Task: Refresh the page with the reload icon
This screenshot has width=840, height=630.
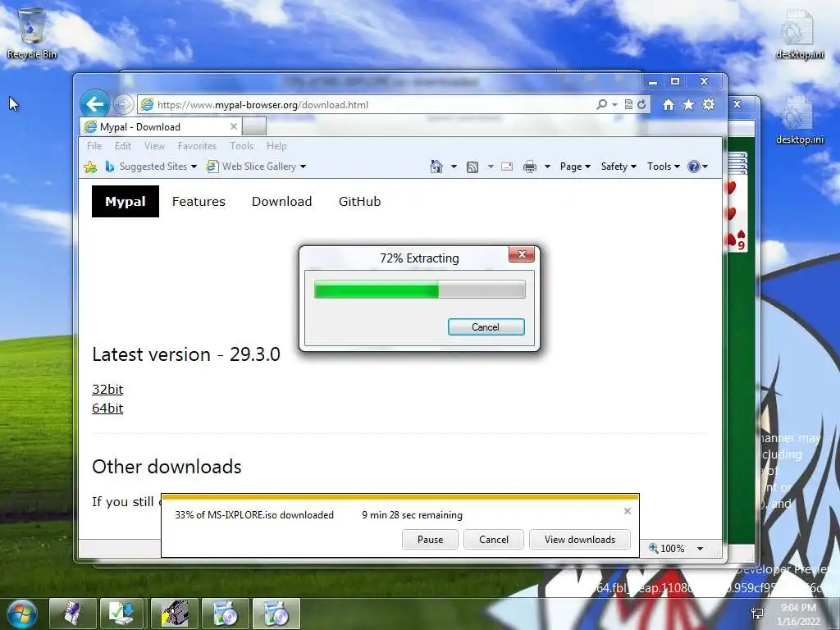Action: tap(641, 104)
